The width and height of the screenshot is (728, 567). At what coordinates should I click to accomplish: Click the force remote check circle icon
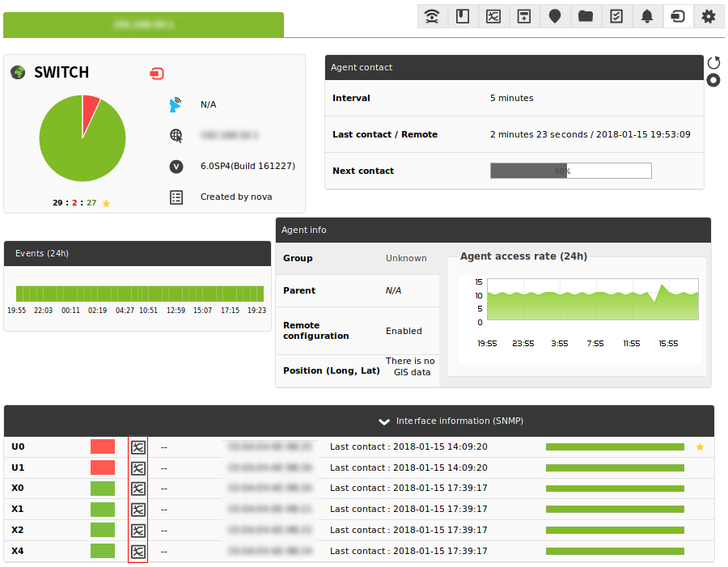(x=713, y=80)
